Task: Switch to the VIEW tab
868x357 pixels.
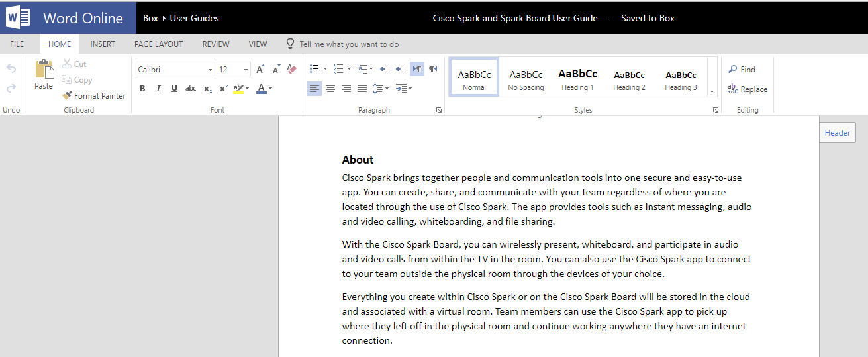Action: (258, 44)
